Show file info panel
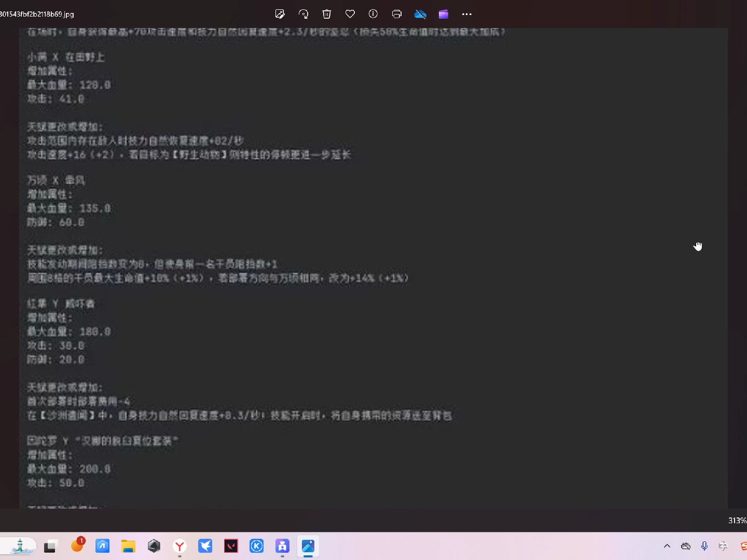Viewport: 747px width, 560px height. (x=373, y=14)
